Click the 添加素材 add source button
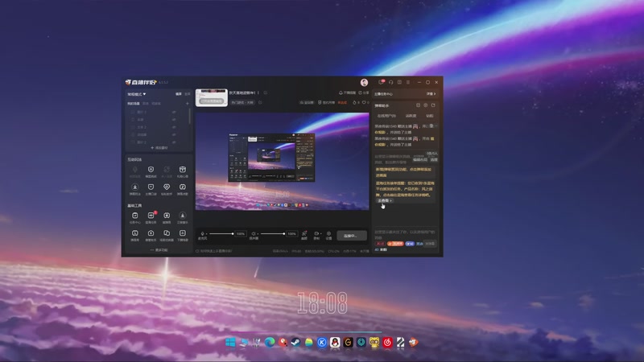Screen dimensions: 644x362 click(x=159, y=148)
